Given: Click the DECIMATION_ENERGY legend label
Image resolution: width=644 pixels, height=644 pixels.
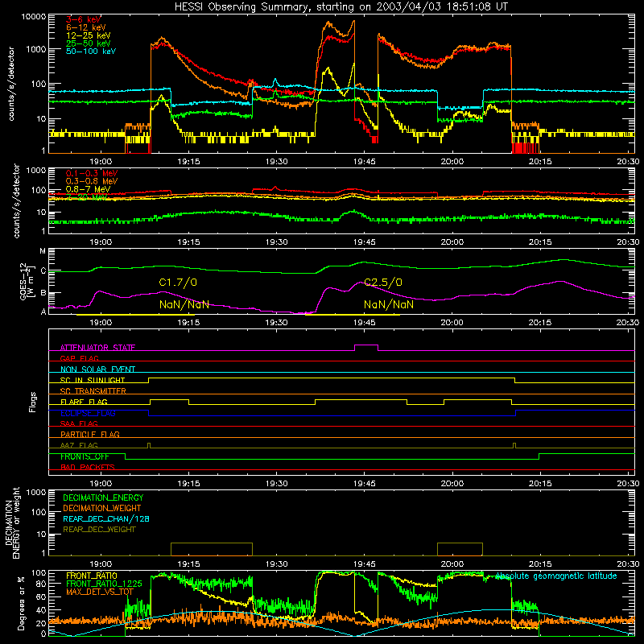Looking at the screenshot, I should [x=103, y=497].
